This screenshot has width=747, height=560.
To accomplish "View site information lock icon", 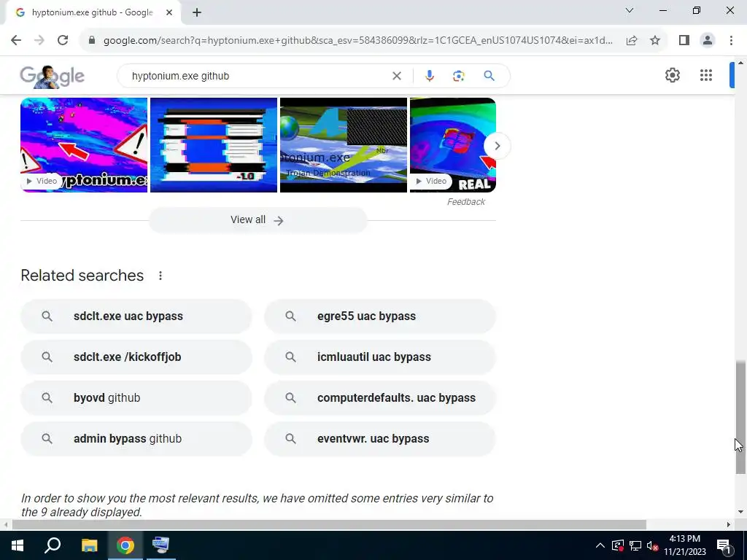I will tap(92, 41).
